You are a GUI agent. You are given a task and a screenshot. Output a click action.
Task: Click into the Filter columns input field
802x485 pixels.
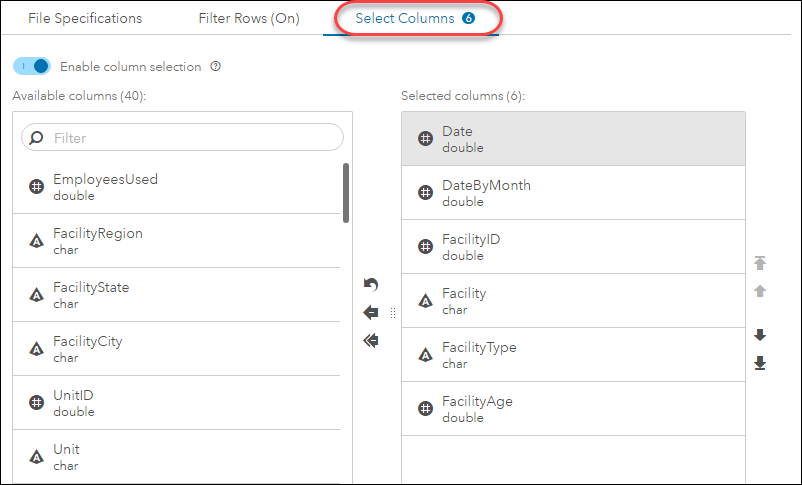pyautogui.click(x=190, y=138)
